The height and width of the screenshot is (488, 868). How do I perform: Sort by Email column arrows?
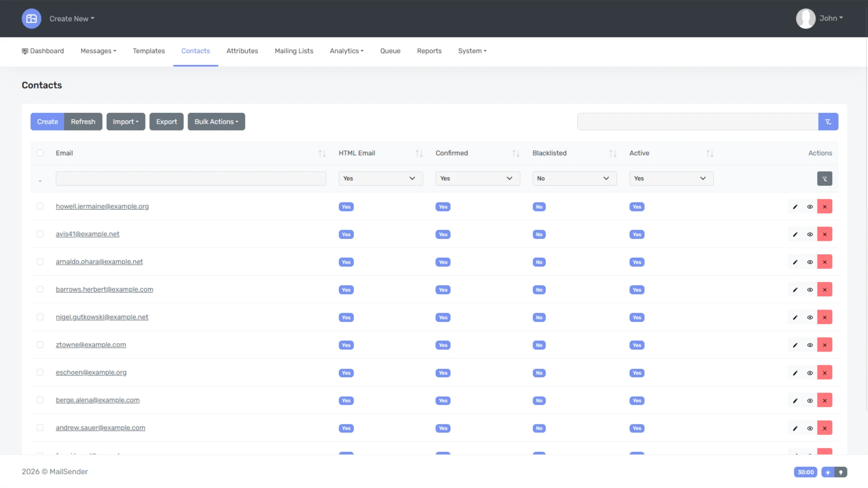(321, 154)
